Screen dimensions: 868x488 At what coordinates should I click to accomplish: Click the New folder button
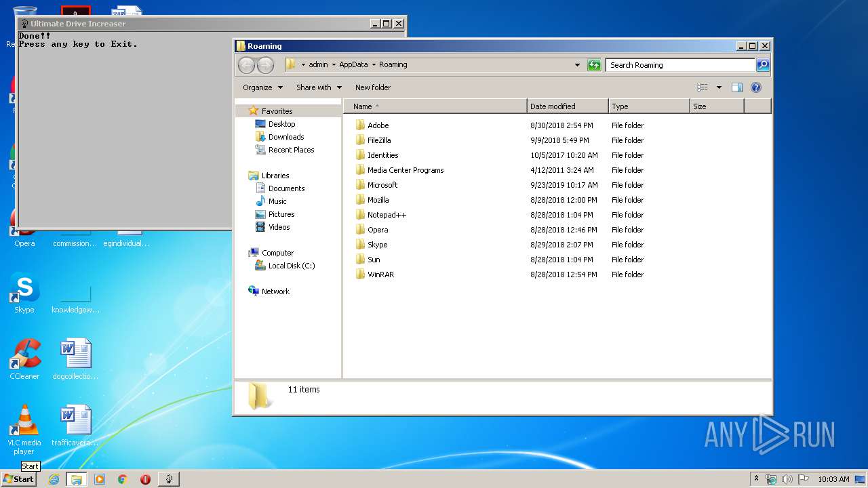point(373,87)
